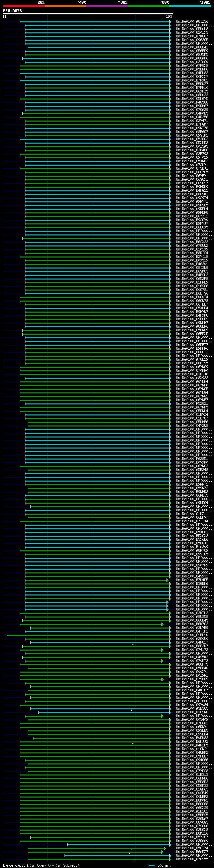Viewport: 214px width, 868px height.
Task: Click the UniRef100_Q5UAL8 hit label
Action: (192, 29)
